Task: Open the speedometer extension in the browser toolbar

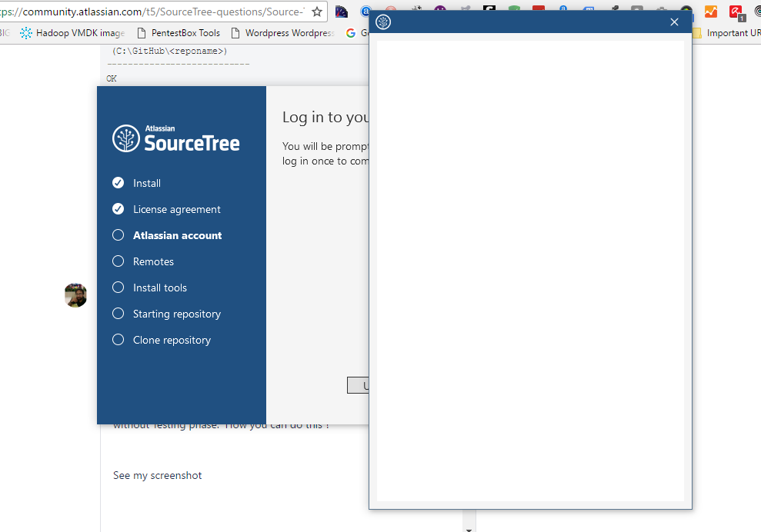Action: [342, 12]
